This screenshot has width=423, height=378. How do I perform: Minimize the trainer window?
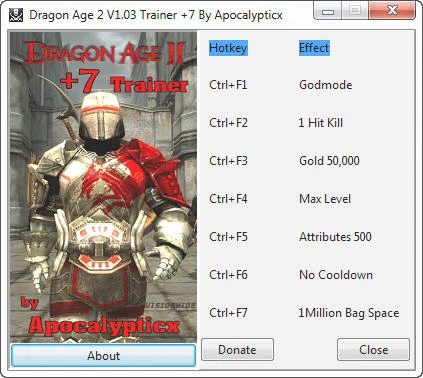[328, 11]
